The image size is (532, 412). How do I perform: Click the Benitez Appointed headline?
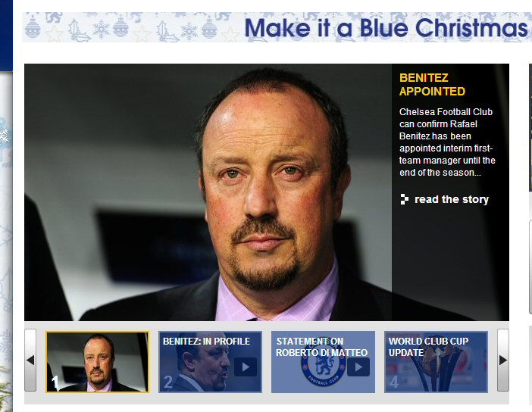click(432, 85)
